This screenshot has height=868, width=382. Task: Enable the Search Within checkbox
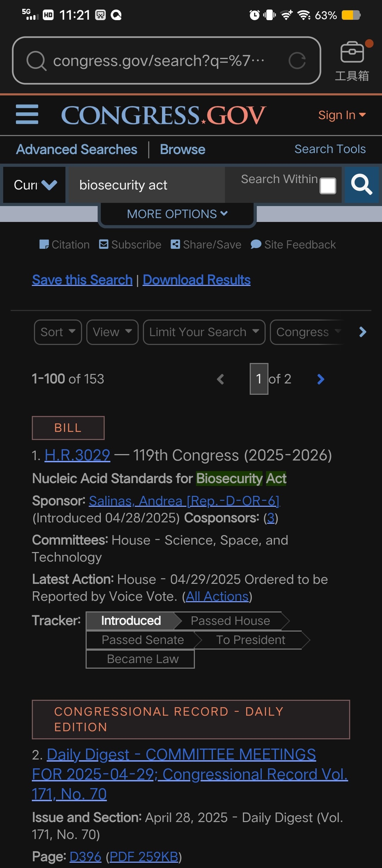(328, 186)
